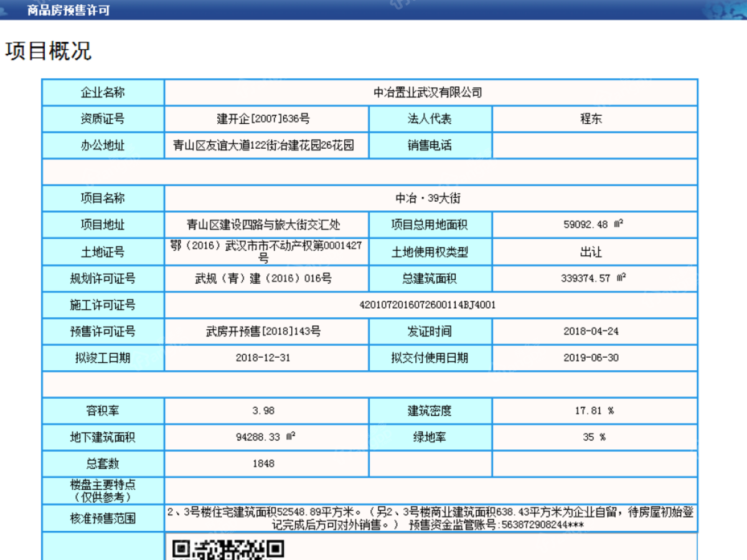Click the 商品房预售许可 header title
Screen dimensions: 747x560
pyautogui.click(x=68, y=10)
